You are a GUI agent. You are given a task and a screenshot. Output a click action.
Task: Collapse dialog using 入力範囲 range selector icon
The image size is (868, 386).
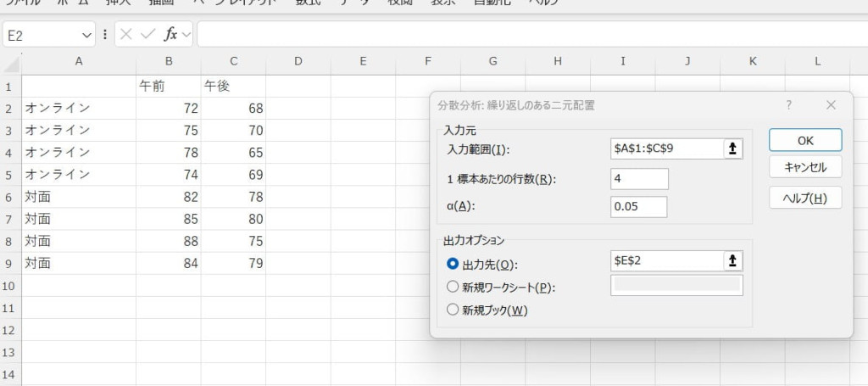(732, 148)
